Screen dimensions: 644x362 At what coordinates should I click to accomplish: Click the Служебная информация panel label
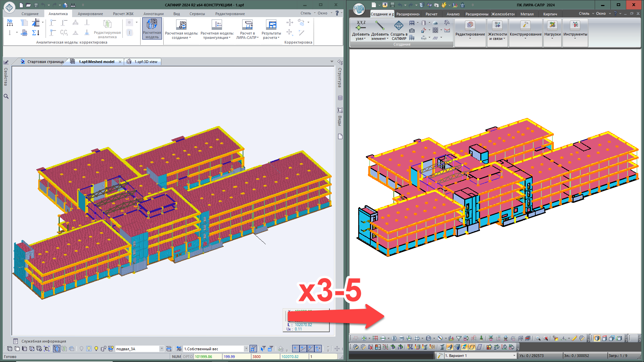coord(44,341)
